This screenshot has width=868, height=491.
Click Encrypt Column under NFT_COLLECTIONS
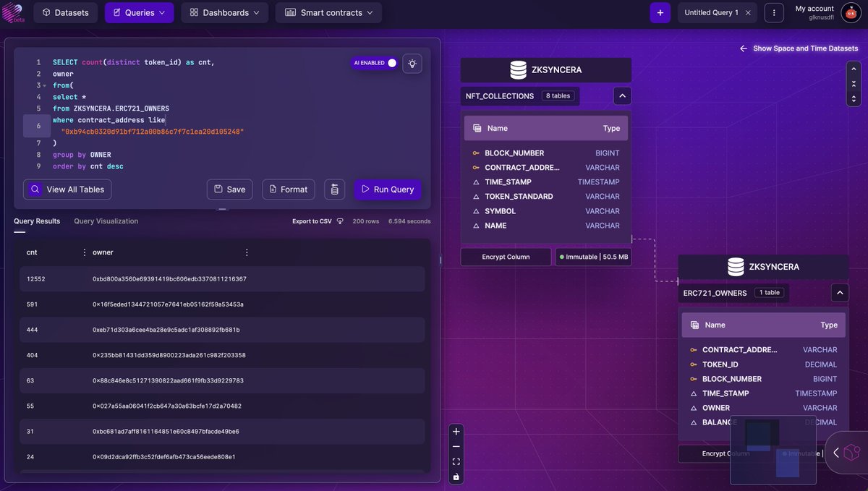[506, 257]
